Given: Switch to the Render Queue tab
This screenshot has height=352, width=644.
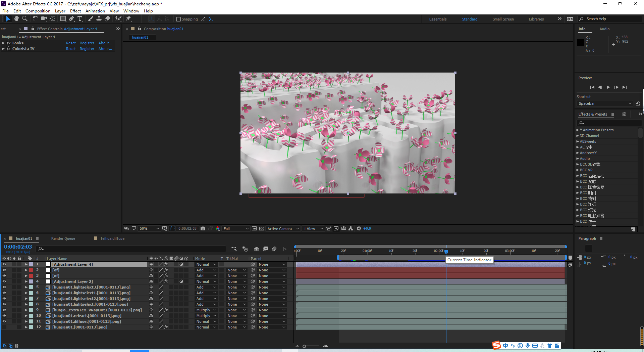Looking at the screenshot, I should [63, 238].
